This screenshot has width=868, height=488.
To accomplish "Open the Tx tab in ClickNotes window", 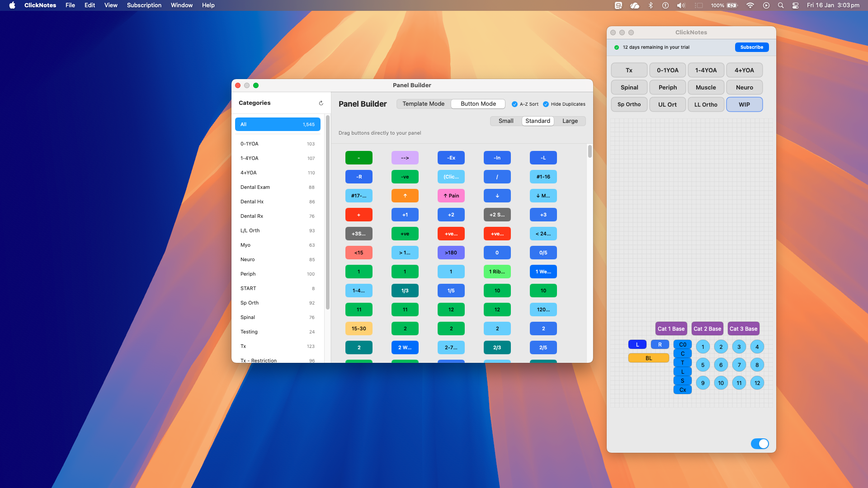I will point(629,70).
